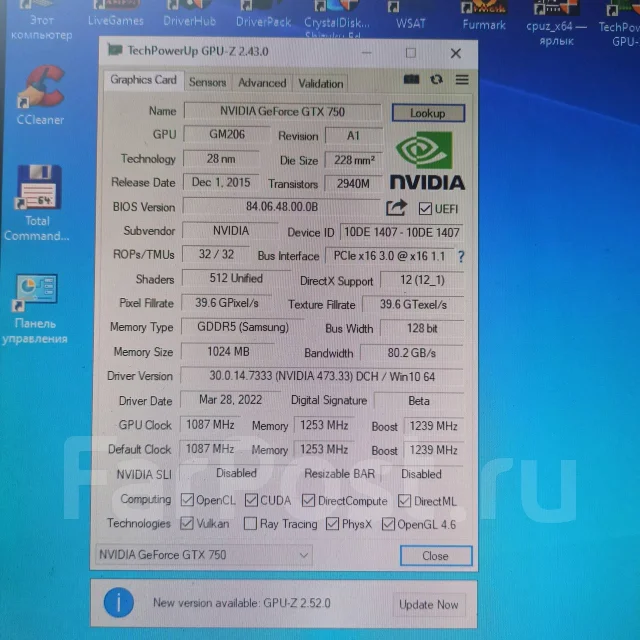The width and height of the screenshot is (640, 640).
Task: Open the TechPowerUp GPU-Z desktop shortcut
Action: pyautogui.click(x=620, y=23)
